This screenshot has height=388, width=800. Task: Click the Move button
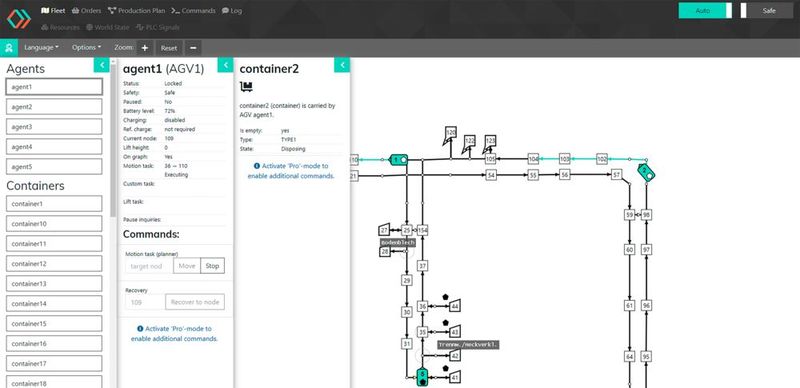click(x=187, y=266)
